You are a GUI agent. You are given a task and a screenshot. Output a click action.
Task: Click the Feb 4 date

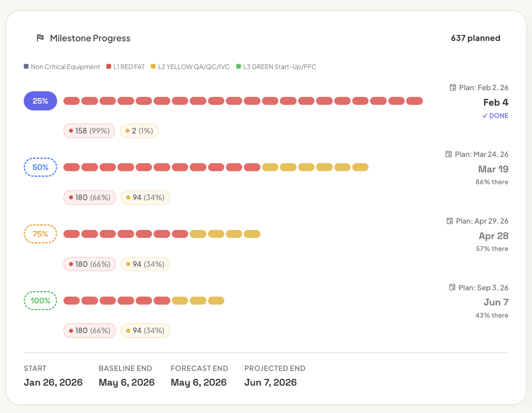[496, 102]
